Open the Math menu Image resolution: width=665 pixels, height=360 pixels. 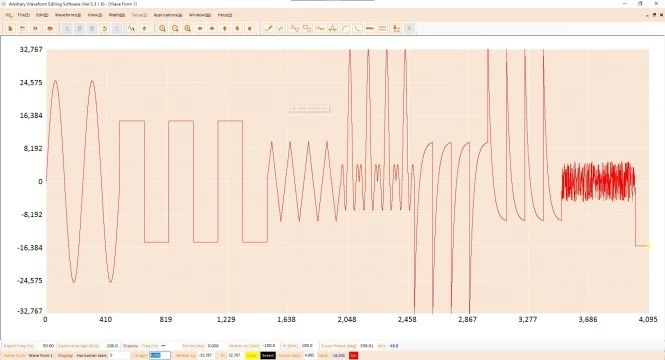click(117, 15)
